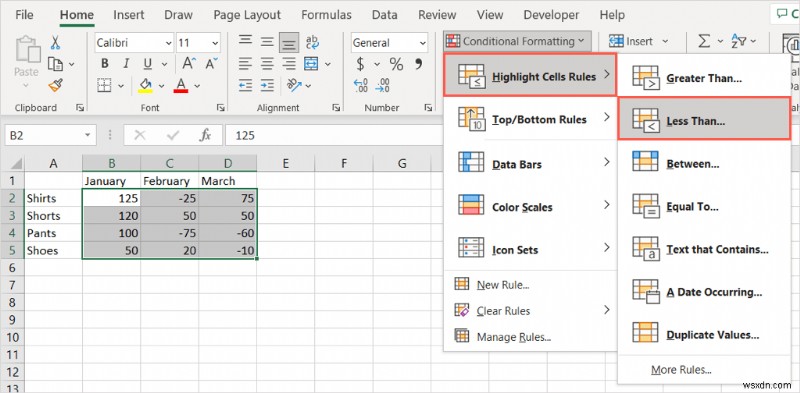This screenshot has width=800, height=393.
Task: Choose Highlight Cells Rules menu item
Action: (530, 75)
